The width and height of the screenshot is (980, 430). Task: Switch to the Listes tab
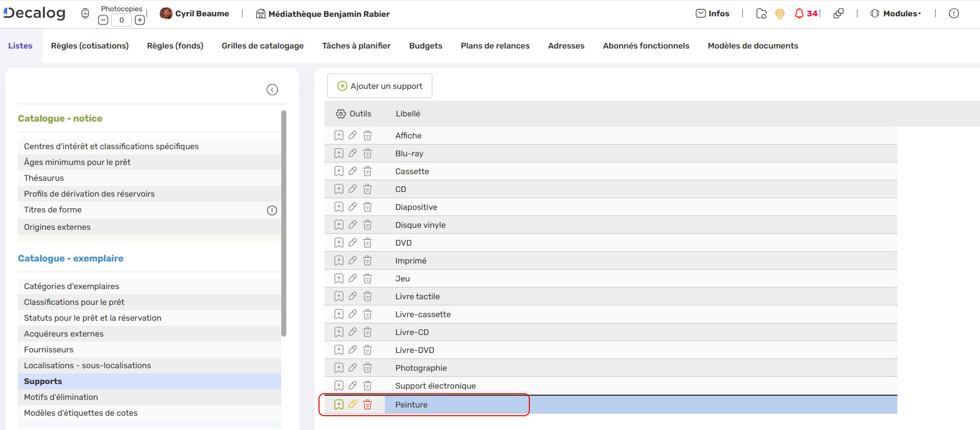tap(20, 45)
